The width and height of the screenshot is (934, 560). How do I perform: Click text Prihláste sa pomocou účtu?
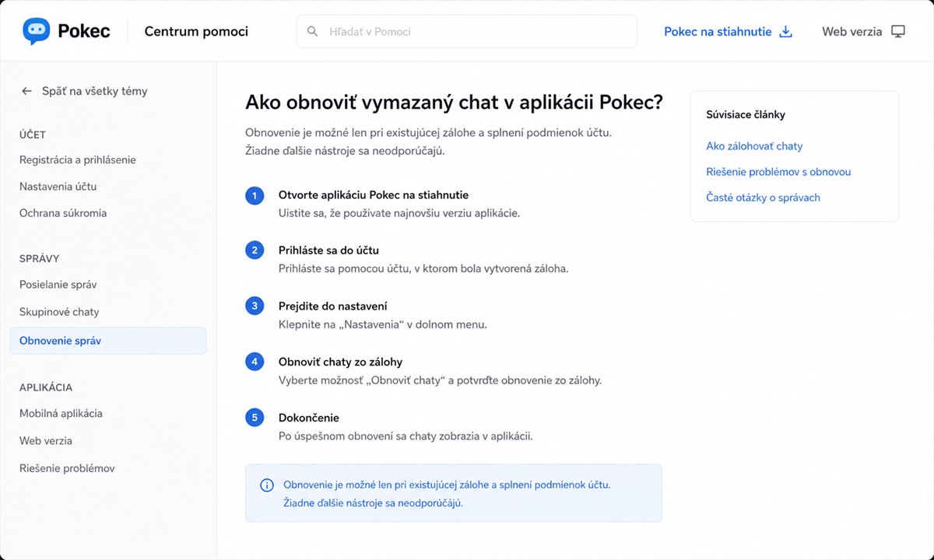tap(423, 268)
